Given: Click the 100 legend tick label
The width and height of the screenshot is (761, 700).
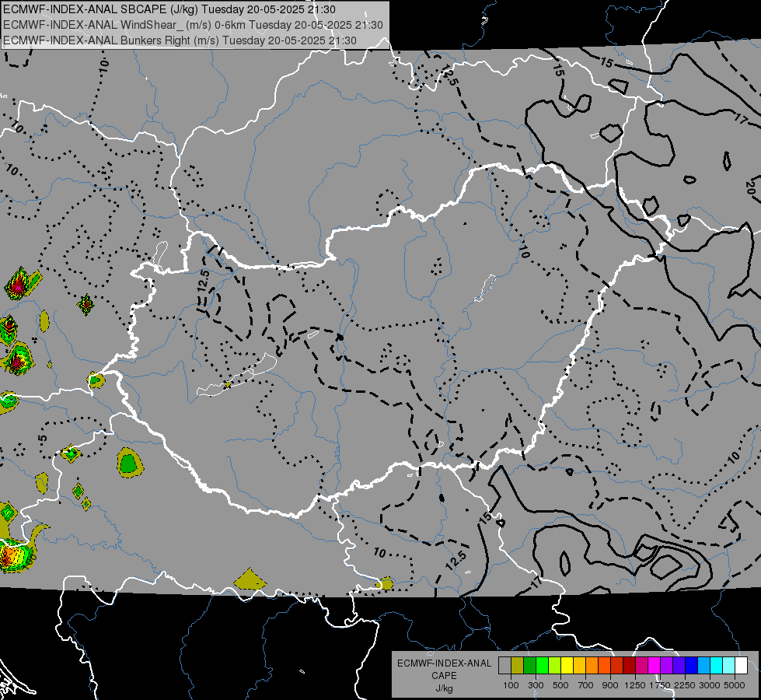Looking at the screenshot, I should click(511, 685).
